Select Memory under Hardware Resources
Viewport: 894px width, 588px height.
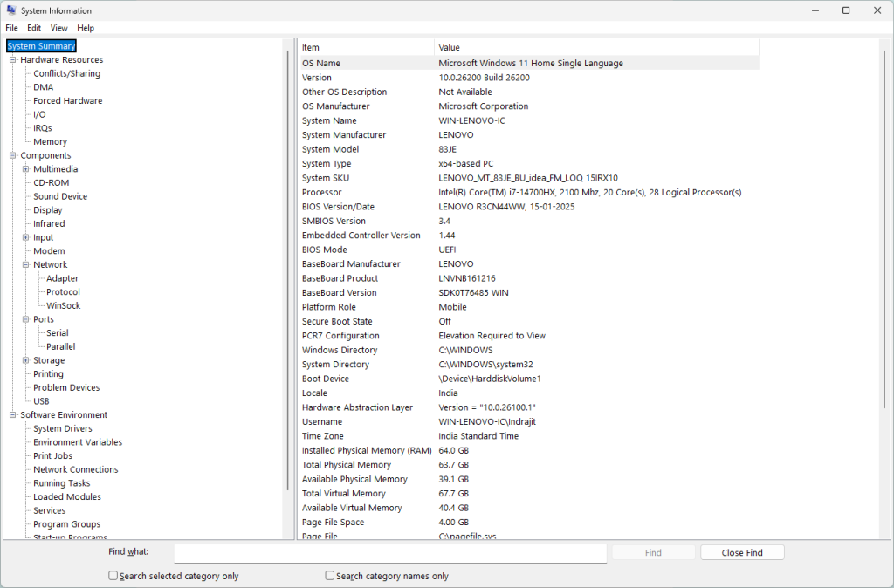[50, 142]
